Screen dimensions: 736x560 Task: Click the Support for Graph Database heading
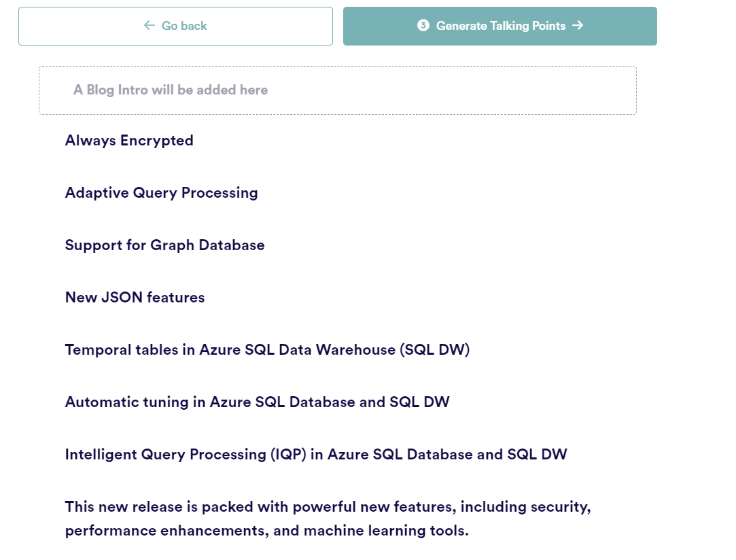point(164,245)
